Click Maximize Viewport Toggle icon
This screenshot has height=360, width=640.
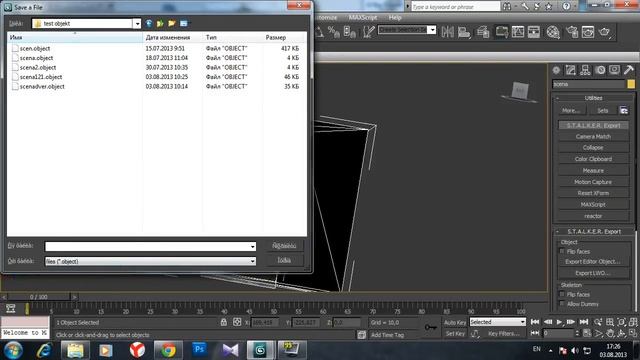633,333
